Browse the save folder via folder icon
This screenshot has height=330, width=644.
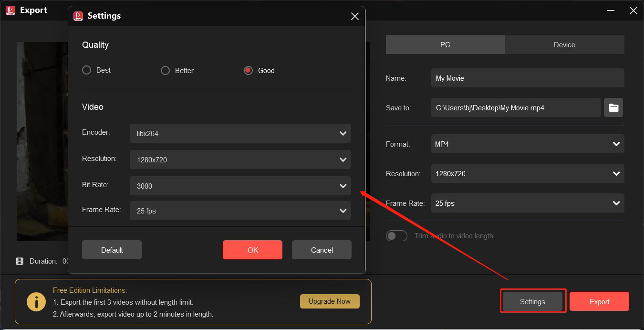[613, 107]
